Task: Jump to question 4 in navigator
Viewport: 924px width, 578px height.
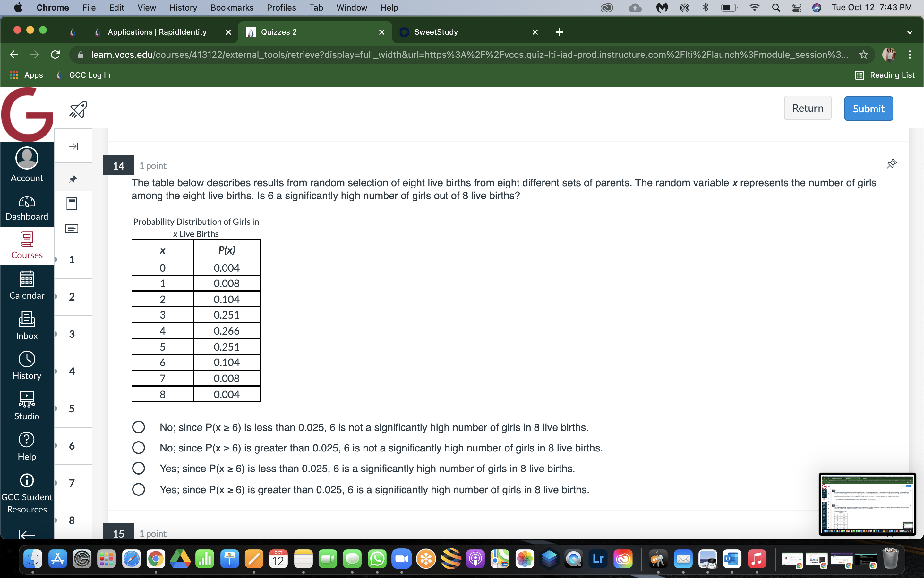Action: coord(72,371)
